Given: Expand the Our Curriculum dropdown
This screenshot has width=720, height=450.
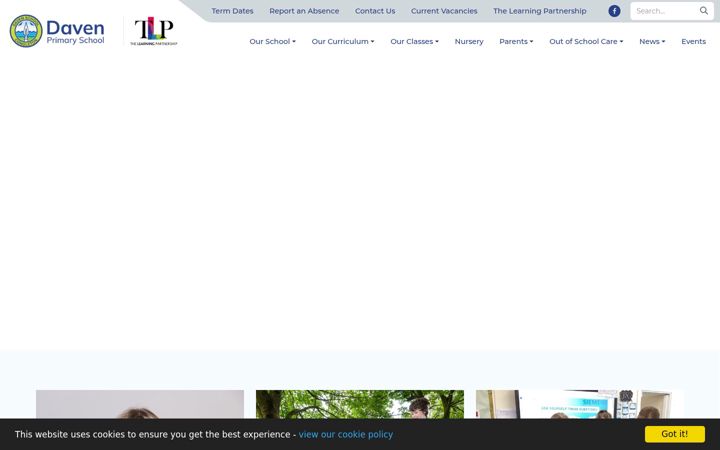Looking at the screenshot, I should (x=343, y=41).
